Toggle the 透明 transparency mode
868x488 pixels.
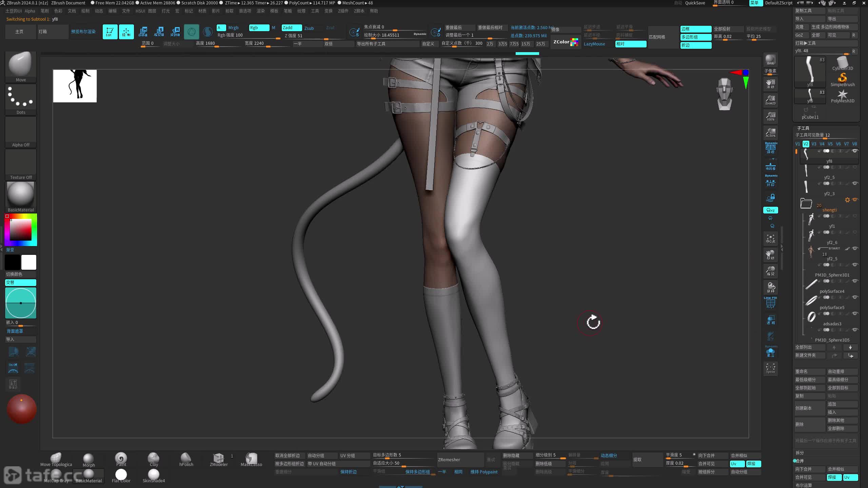(x=770, y=320)
